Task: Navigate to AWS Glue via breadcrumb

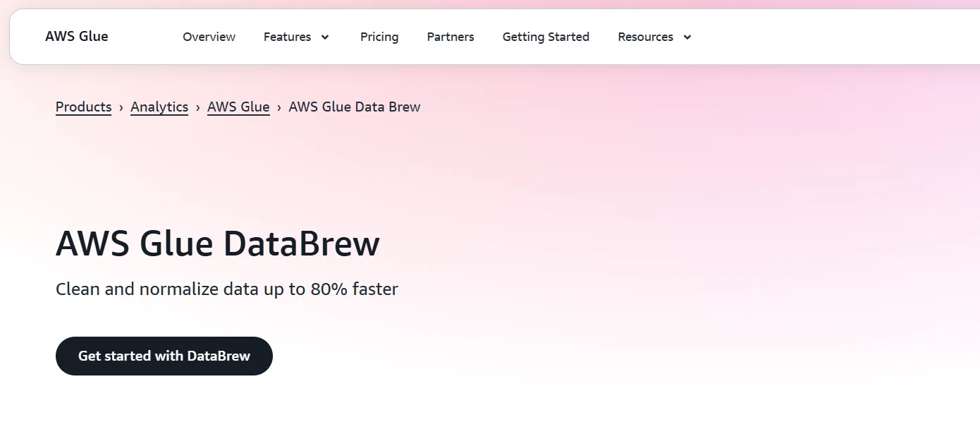Action: 238,107
